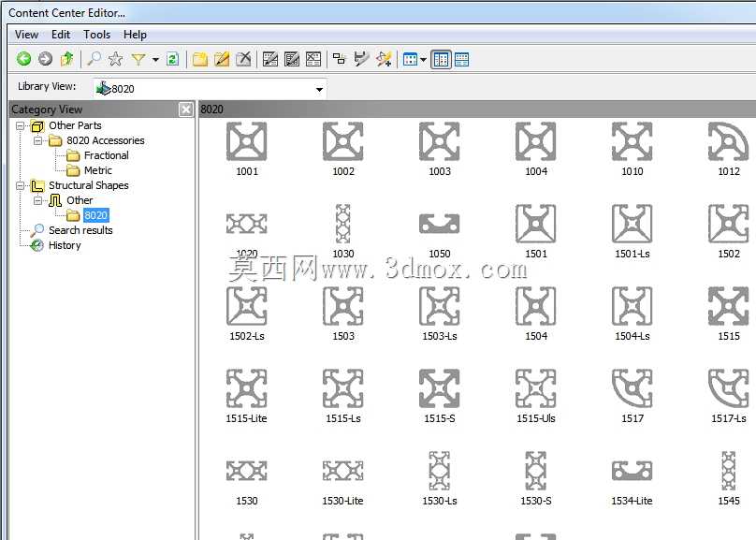Delete category with crossed folder icon
Screen dimensions: 756x540
(243, 59)
